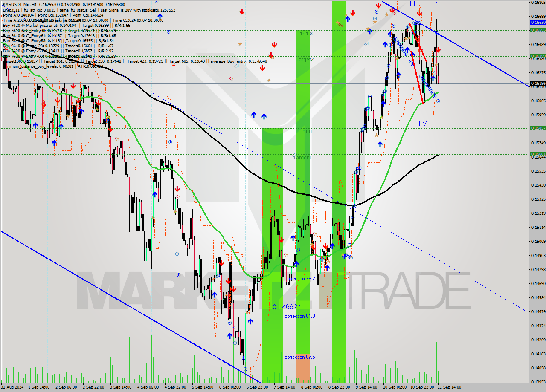Screen dimensions: 546x392
Task: Click the 'correction 61.8' label
Action: click(x=300, y=316)
